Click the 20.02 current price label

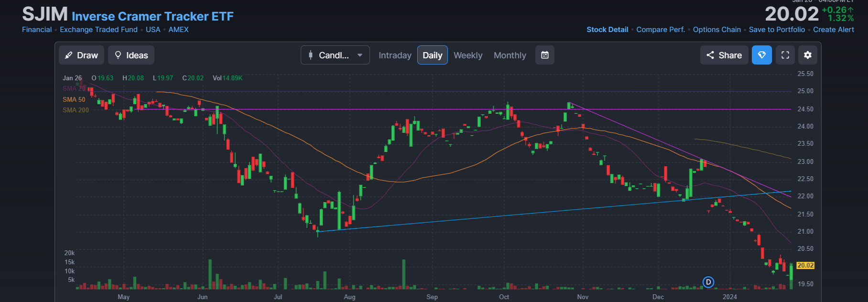tap(805, 265)
